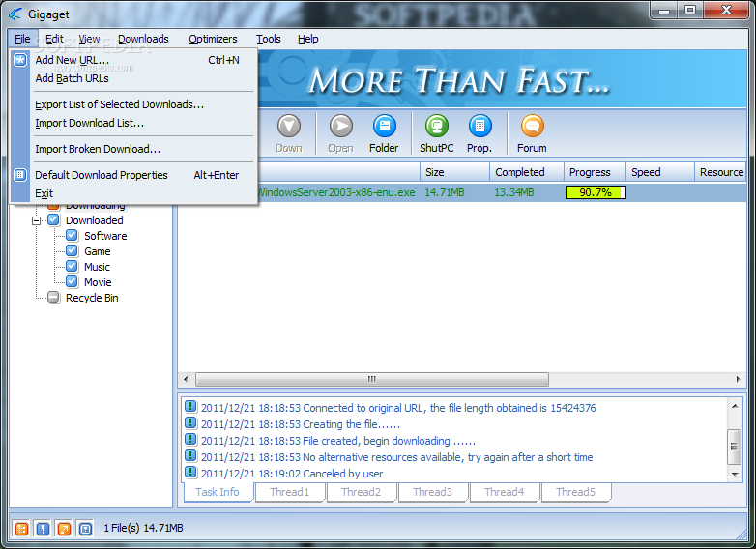This screenshot has height=549, width=756.
Task: Open the Downloads menu
Action: coord(143,39)
